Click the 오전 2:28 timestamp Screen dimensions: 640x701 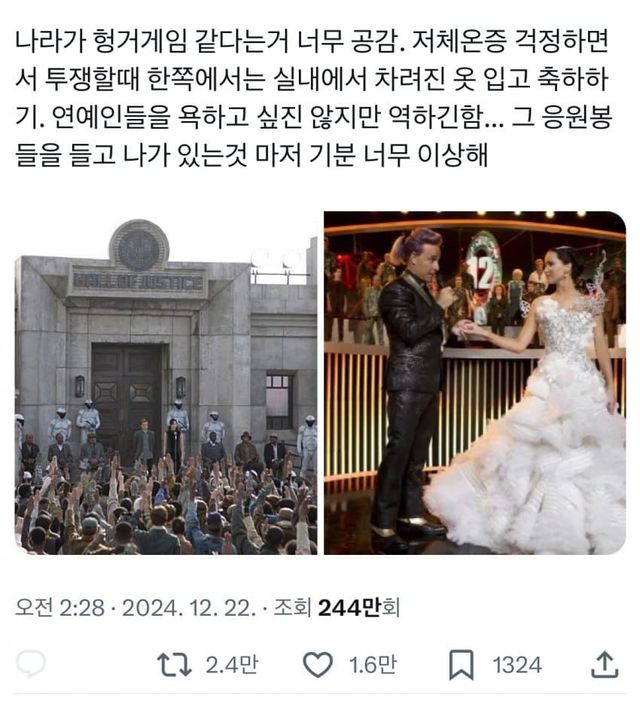60,608
